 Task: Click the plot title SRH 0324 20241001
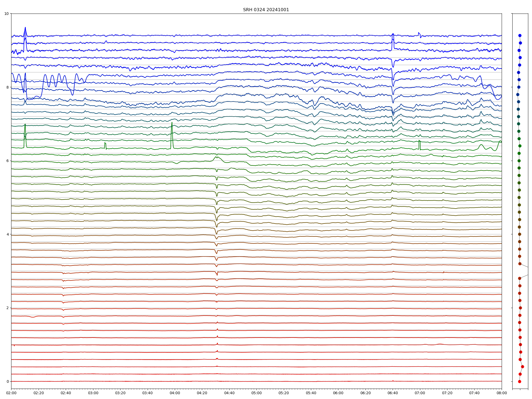click(266, 10)
